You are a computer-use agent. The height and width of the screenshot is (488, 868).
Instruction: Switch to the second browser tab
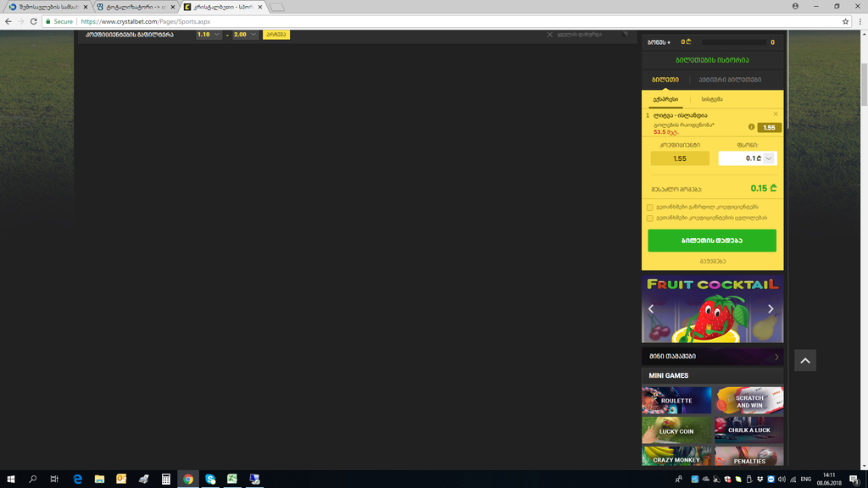click(x=136, y=7)
